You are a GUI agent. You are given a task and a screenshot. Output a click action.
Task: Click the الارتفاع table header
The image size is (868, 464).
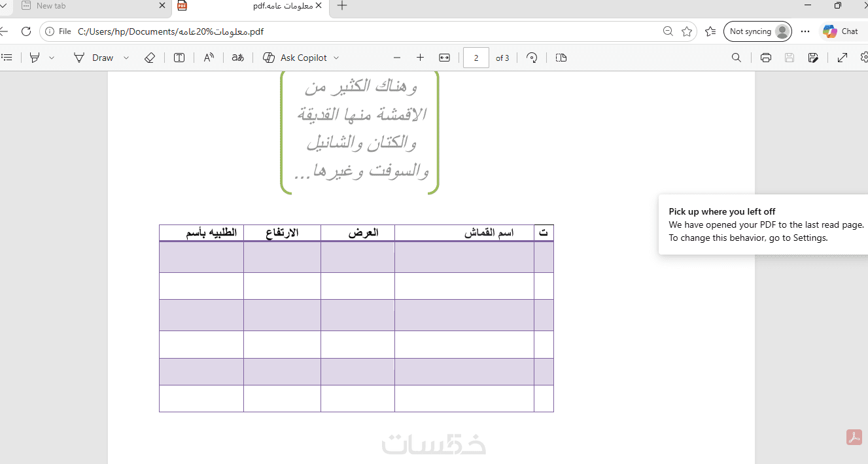click(282, 232)
